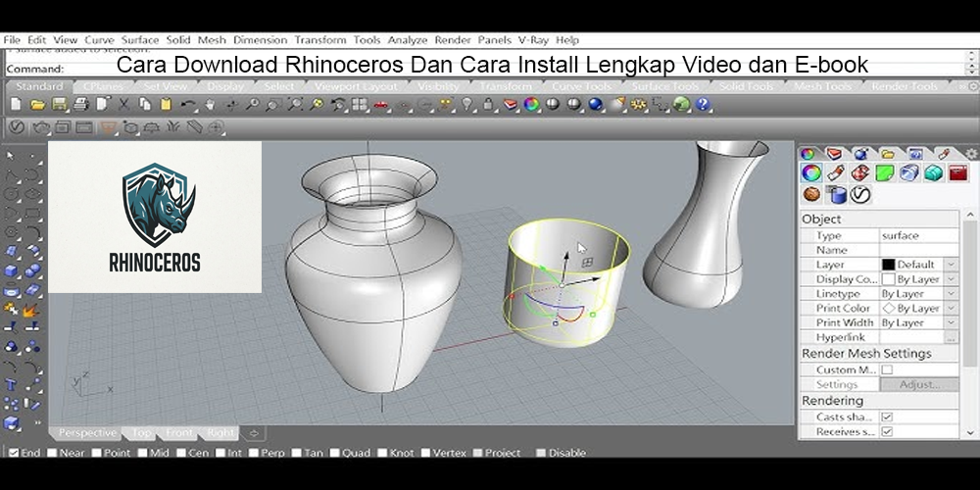Enable the Cen object snap
Image resolution: width=980 pixels, height=490 pixels.
pyautogui.click(x=181, y=453)
